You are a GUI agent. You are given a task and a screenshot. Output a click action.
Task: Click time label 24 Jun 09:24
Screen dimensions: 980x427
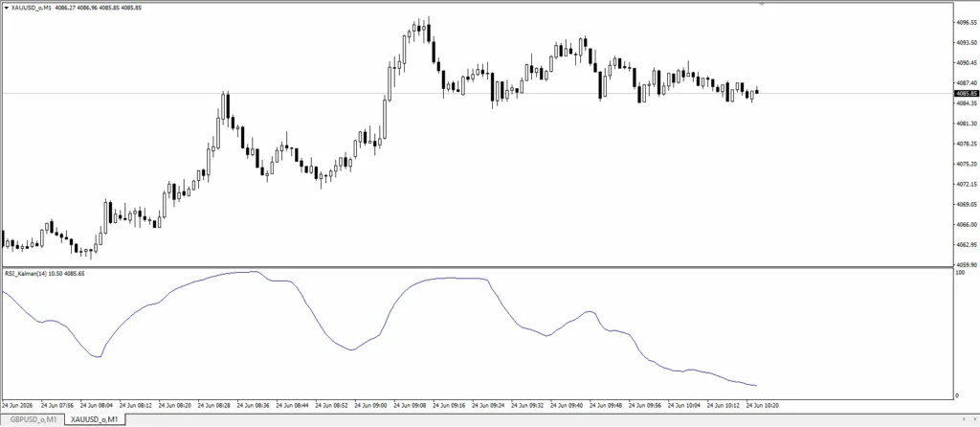point(488,405)
